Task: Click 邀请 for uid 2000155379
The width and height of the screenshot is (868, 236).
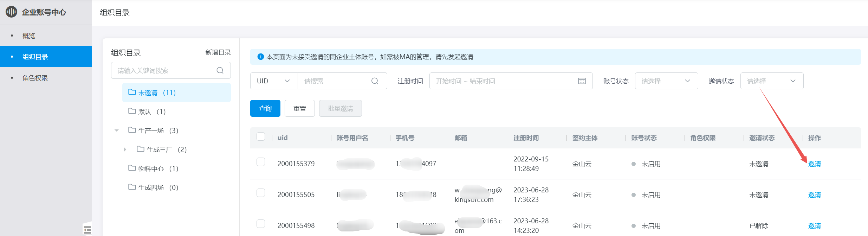Action: click(x=815, y=164)
